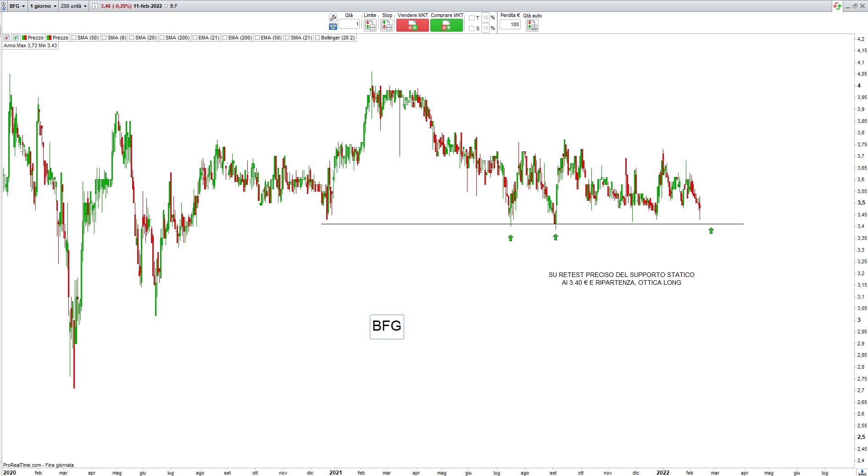This screenshot has width=868, height=476.
Task: Click the Stop order icon
Action: tap(387, 25)
